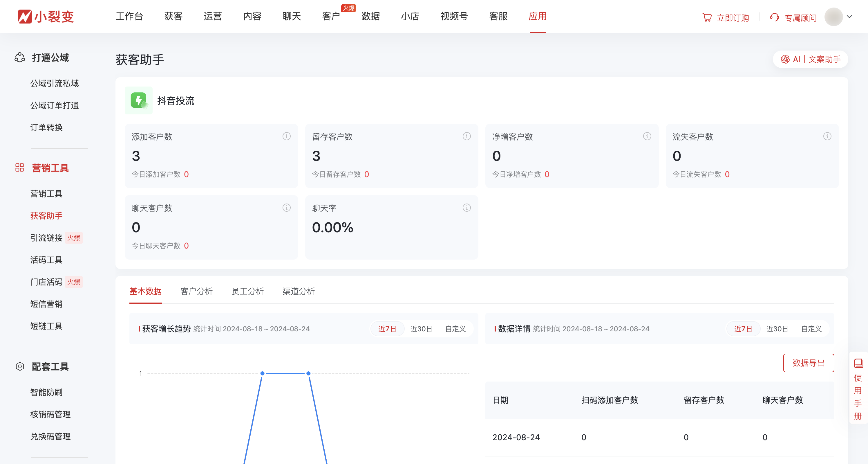Open 兑换码管理 in the sidebar
The width and height of the screenshot is (868, 464).
(x=50, y=436)
